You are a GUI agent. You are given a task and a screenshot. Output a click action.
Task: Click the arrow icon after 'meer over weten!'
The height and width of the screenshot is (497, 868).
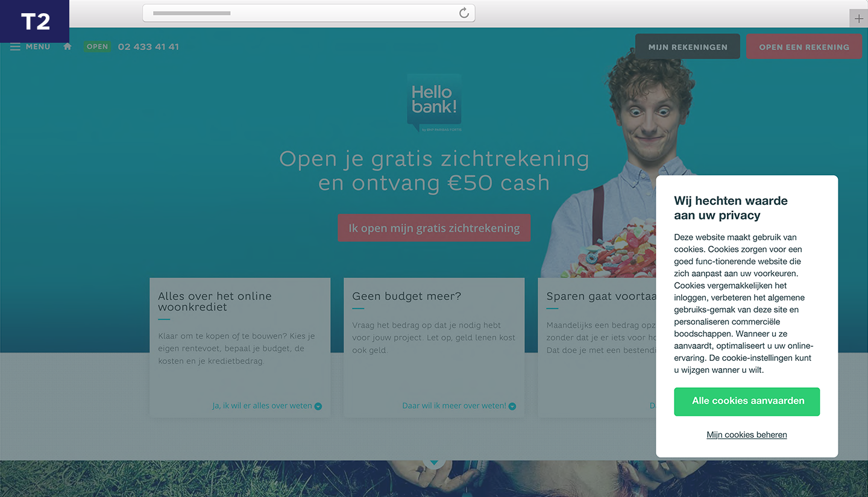[x=512, y=407]
